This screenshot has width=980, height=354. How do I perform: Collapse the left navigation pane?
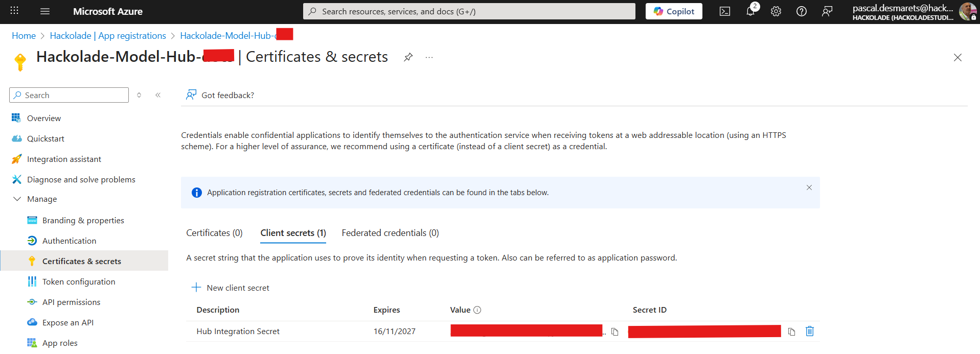coord(158,95)
